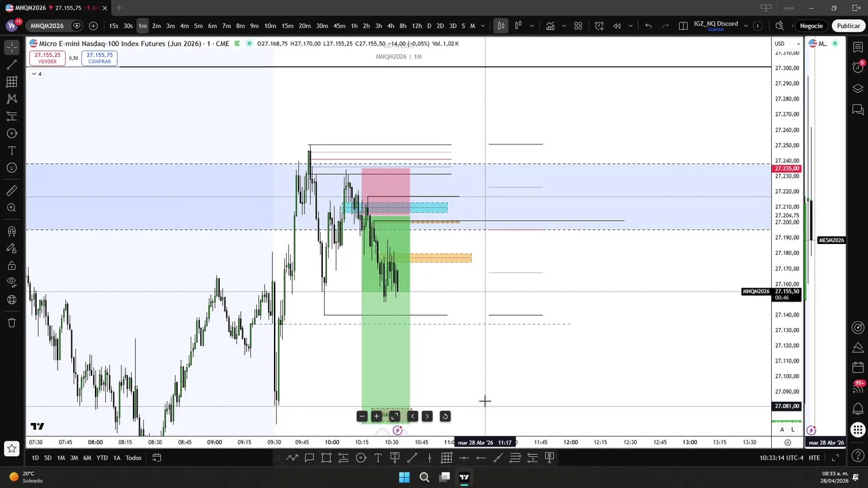Add drawing toolbar to favorites star
This screenshot has width=868, height=488.
tap(12, 448)
